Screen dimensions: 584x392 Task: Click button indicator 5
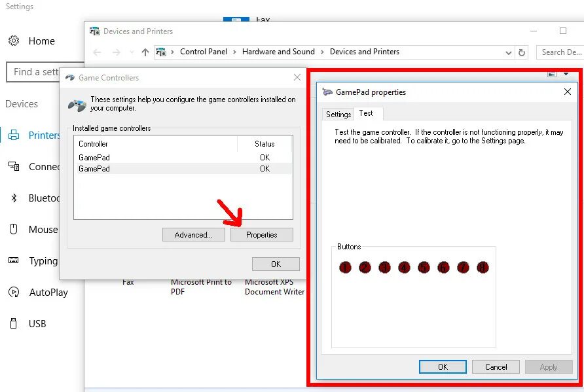[424, 267]
